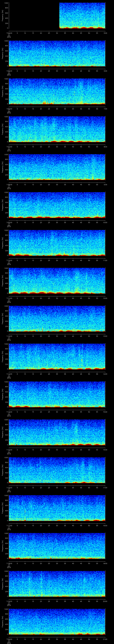Image resolution: width=114 pixels, height=644 pixels.
Task: Click the Frequency (Hz) label of 7:08:00 panel
Action: (x=3, y=167)
